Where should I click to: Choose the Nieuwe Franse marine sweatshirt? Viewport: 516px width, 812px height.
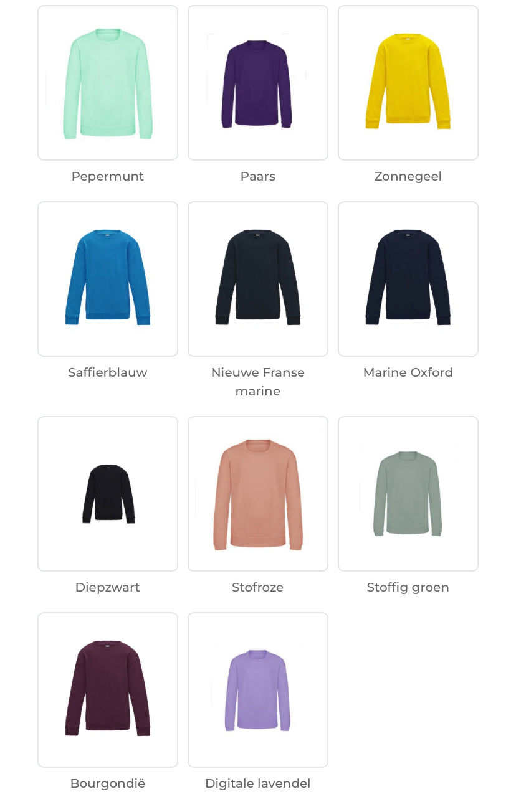coord(258,279)
